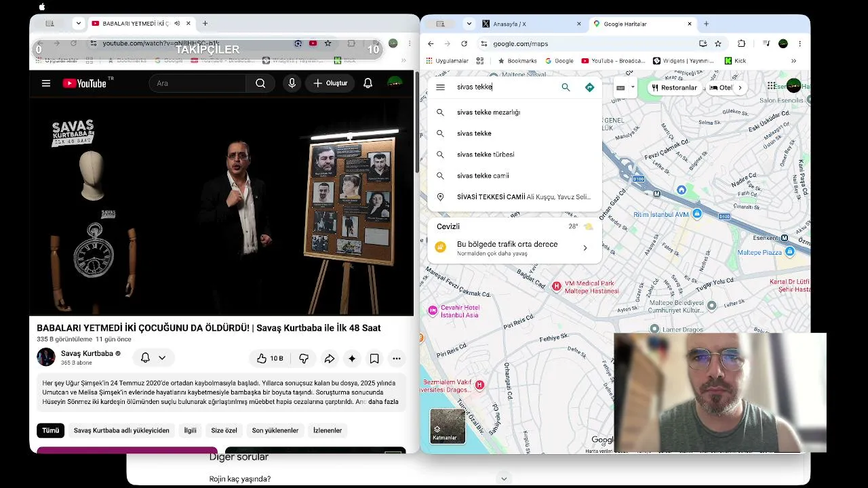The image size is (868, 488).
Task: Open the Kick bookmark in Maps window
Action: point(735,61)
